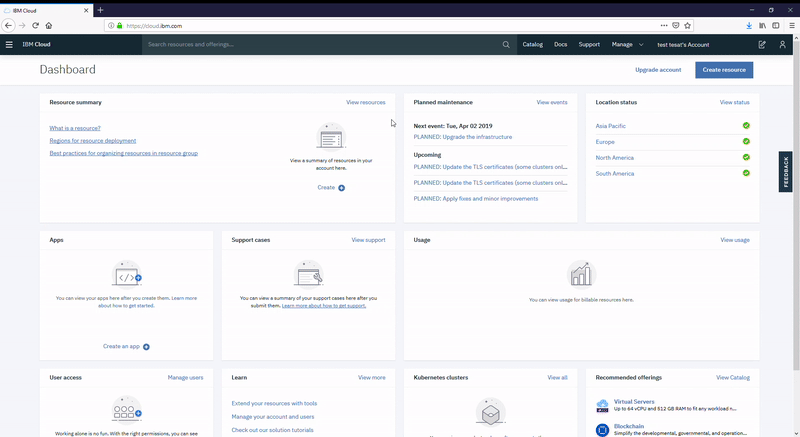The image size is (800, 437).
Task: View site security lock icon
Action: 119,25
